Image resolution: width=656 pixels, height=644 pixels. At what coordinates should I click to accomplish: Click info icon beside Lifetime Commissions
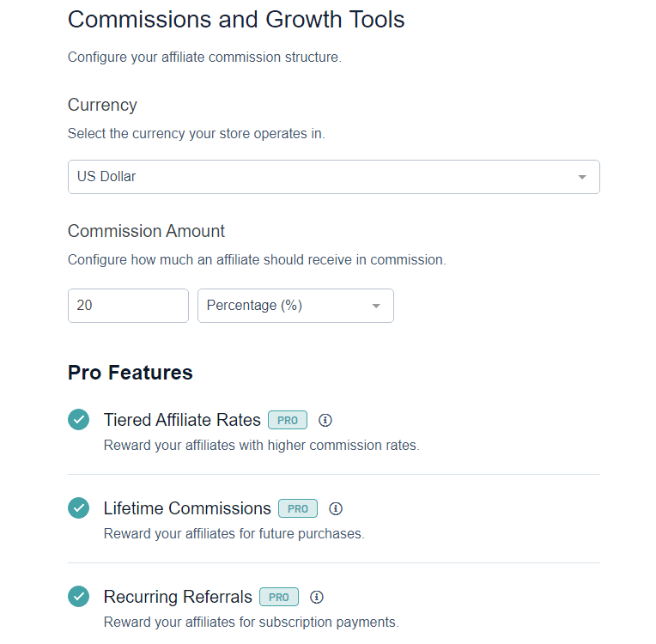click(336, 509)
